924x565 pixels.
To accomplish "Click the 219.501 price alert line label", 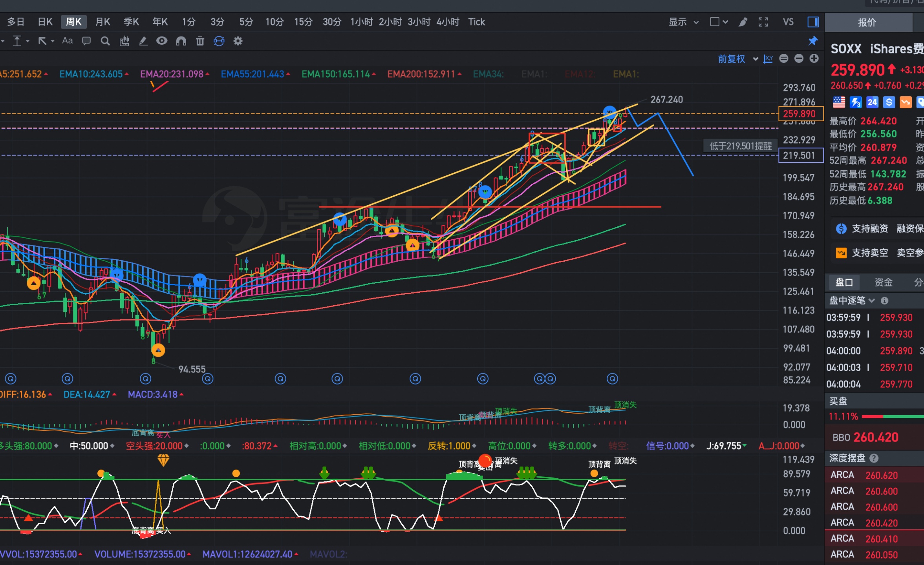I will 800,155.
